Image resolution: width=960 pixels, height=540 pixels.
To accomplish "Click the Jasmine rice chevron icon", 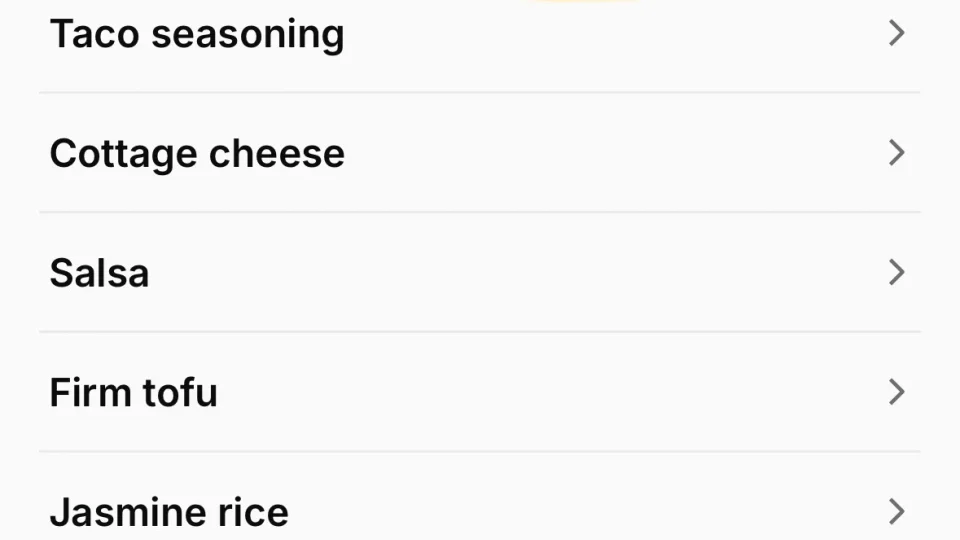I will point(896,512).
